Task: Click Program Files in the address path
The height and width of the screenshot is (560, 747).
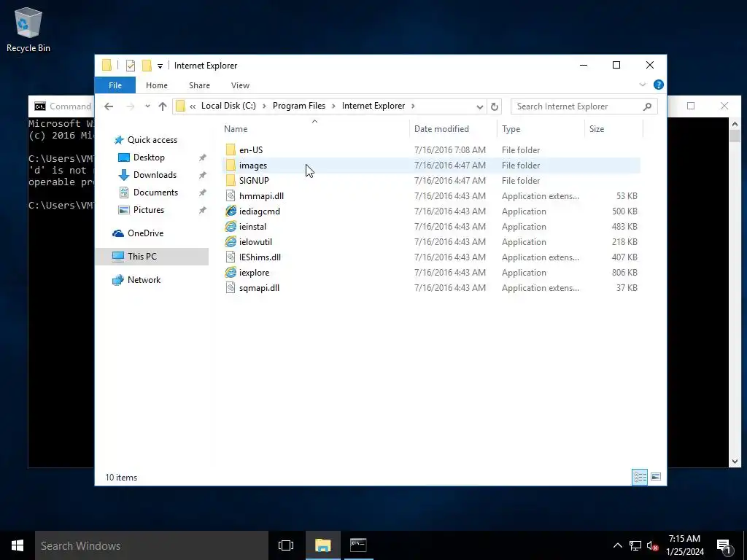Action: (x=298, y=106)
